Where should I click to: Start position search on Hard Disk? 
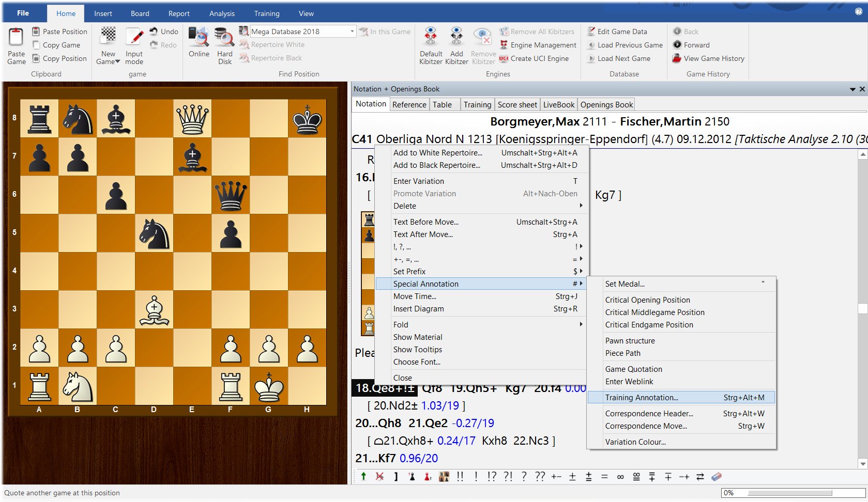click(x=224, y=44)
